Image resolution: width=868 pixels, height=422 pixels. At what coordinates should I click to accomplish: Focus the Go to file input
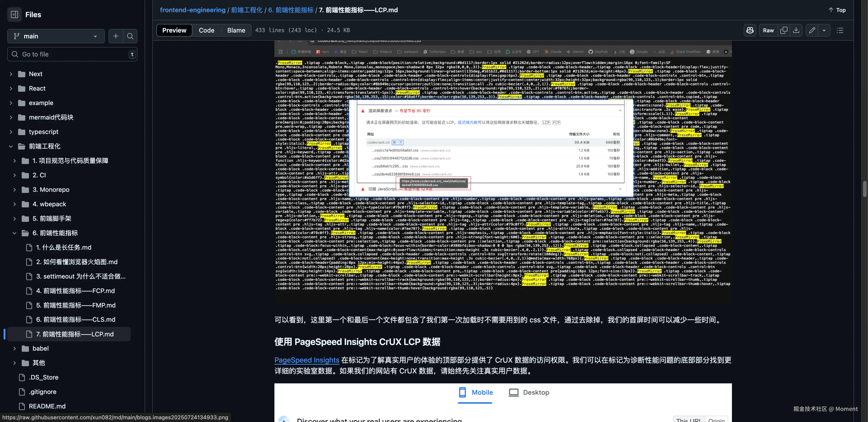tap(72, 54)
